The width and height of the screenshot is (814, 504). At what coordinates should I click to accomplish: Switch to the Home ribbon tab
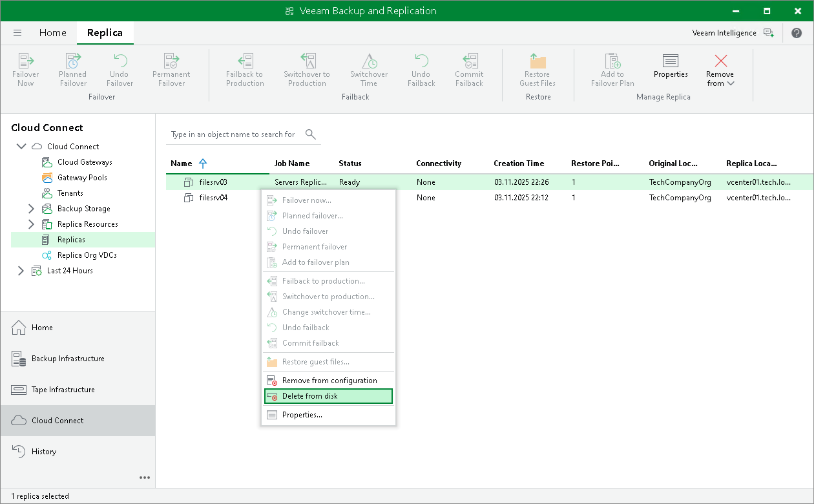(x=53, y=33)
